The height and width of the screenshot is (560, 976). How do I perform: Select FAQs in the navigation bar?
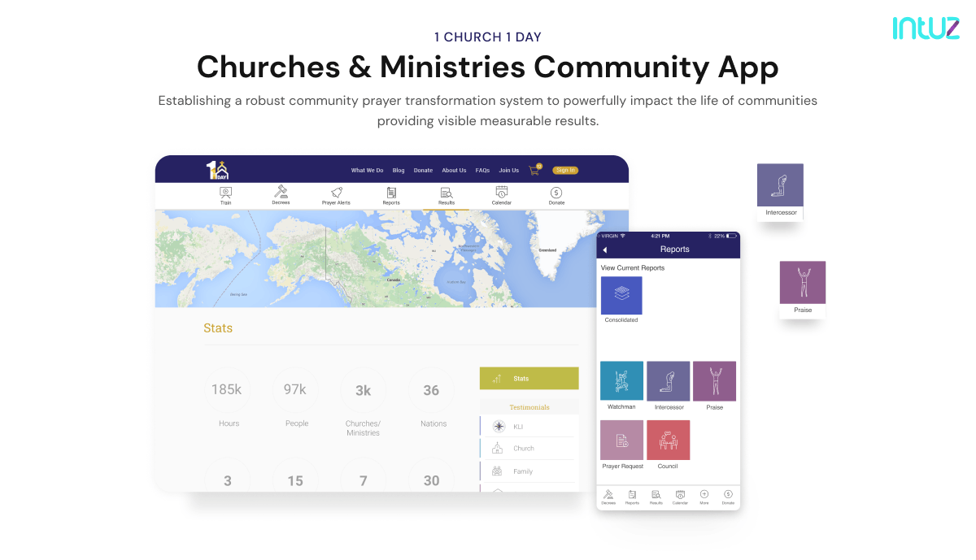482,170
